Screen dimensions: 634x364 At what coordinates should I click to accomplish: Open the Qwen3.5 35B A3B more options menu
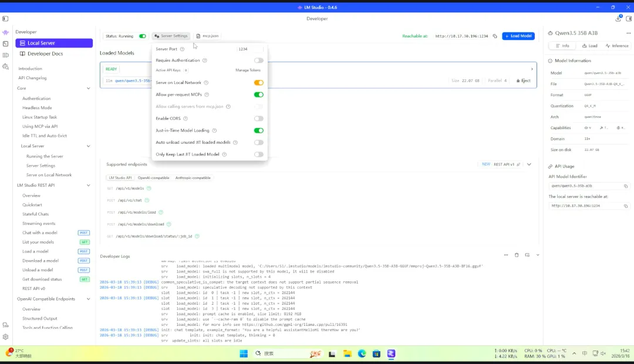[x=628, y=33]
